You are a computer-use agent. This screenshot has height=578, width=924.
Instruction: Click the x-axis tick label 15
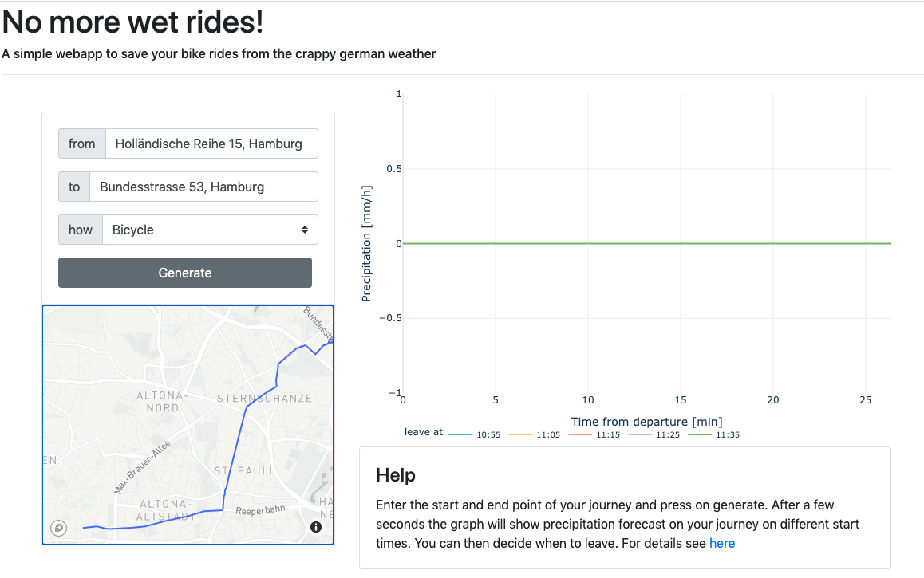coord(681,400)
